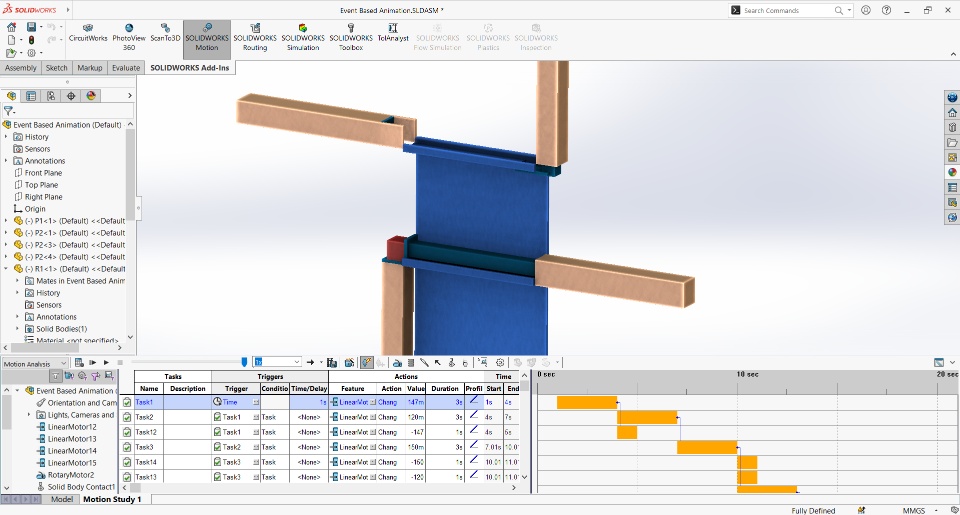
Task: Expand Mates in Event Based Anim node
Action: pos(18,281)
